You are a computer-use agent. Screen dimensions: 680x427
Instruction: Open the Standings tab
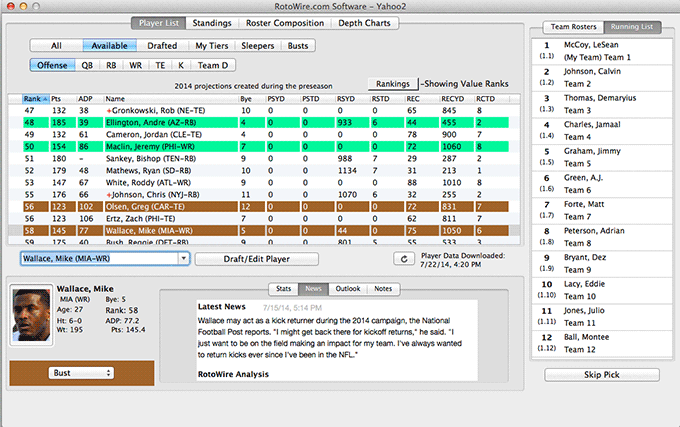(212, 23)
